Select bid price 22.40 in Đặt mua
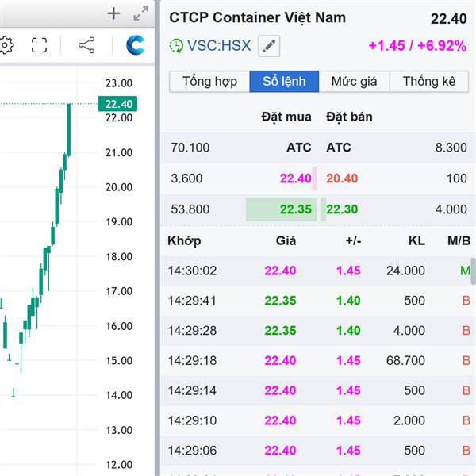The height and width of the screenshot is (476, 476). pyautogui.click(x=296, y=178)
